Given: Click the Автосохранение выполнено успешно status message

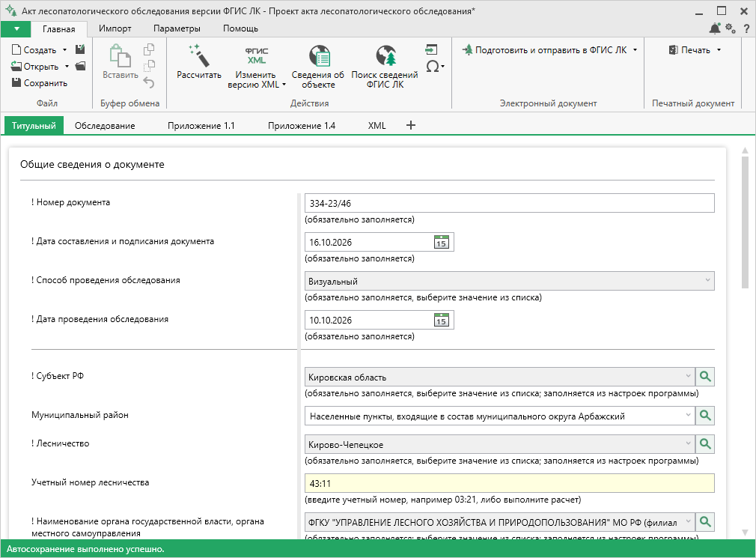Looking at the screenshot, I should pyautogui.click(x=85, y=549).
